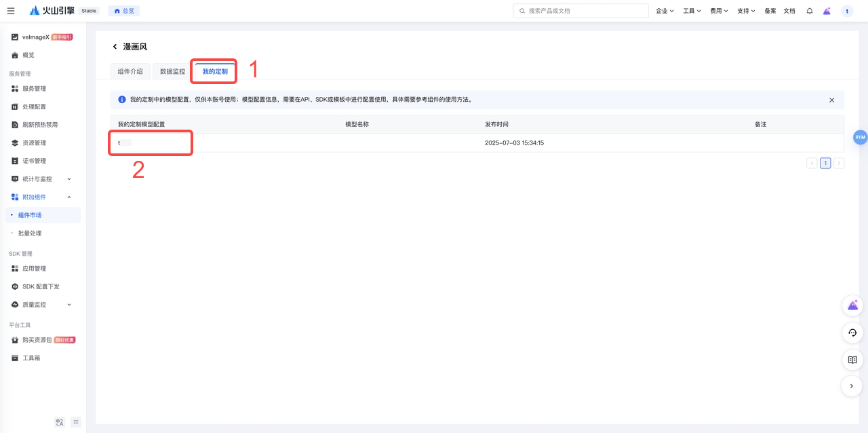Image resolution: width=868 pixels, height=433 pixels.
Task: Switch to the 组件介绍 tab
Action: point(130,71)
